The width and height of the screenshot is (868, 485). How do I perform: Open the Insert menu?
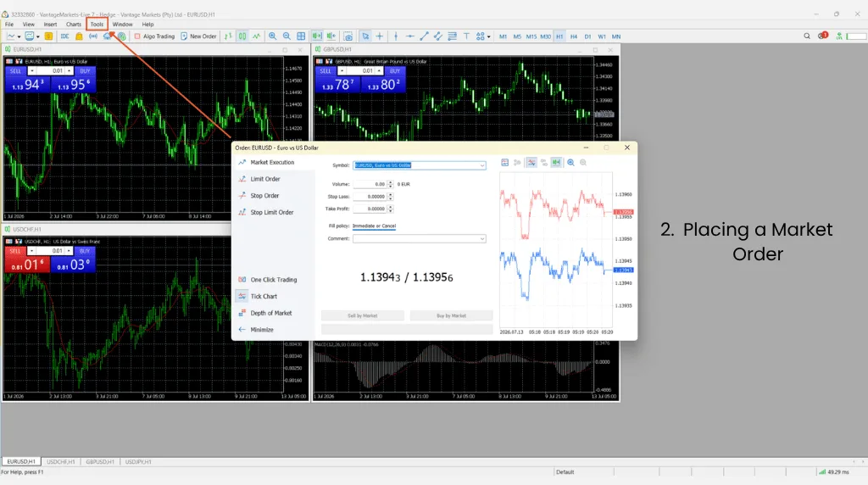pos(50,25)
